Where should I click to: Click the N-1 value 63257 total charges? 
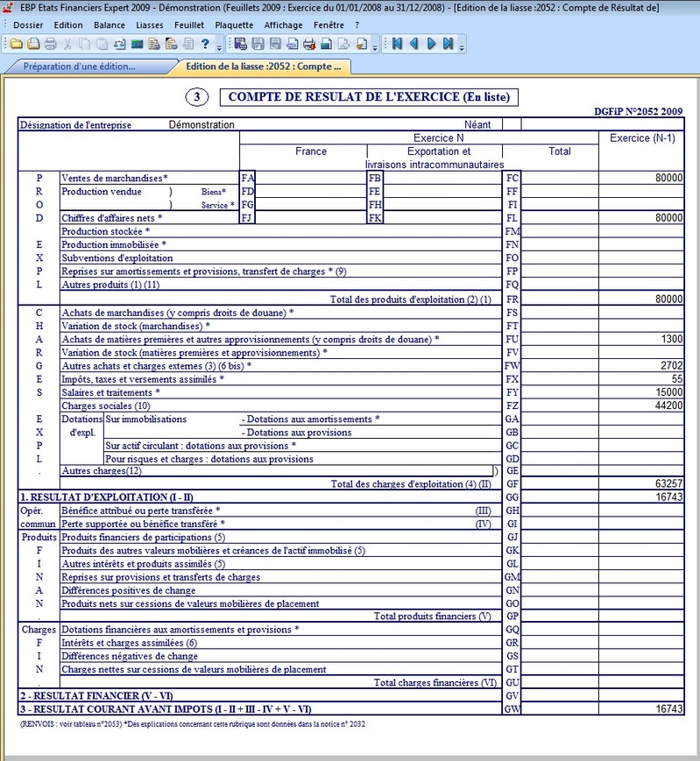tap(669, 483)
